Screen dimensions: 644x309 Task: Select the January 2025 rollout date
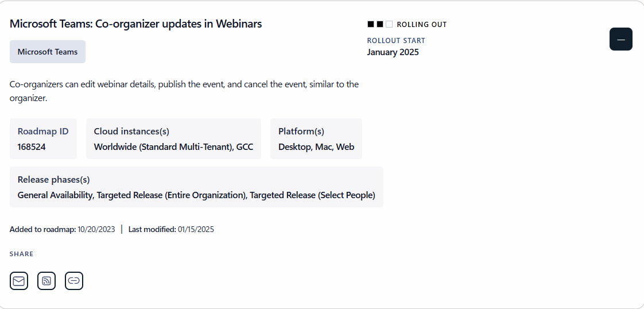click(393, 52)
